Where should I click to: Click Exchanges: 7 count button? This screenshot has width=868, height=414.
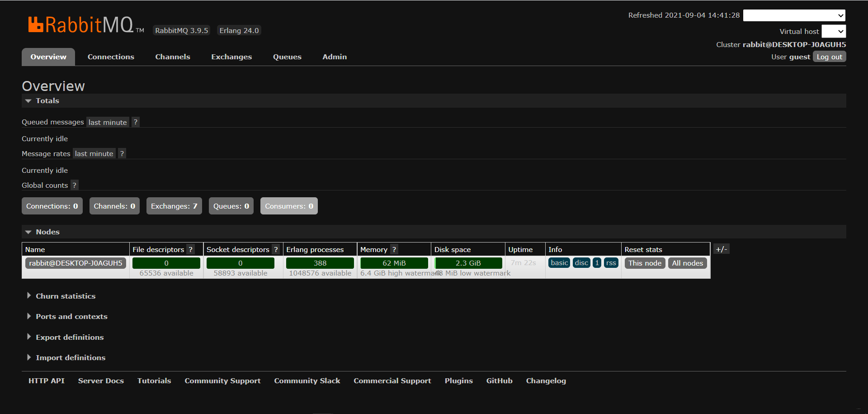(174, 206)
